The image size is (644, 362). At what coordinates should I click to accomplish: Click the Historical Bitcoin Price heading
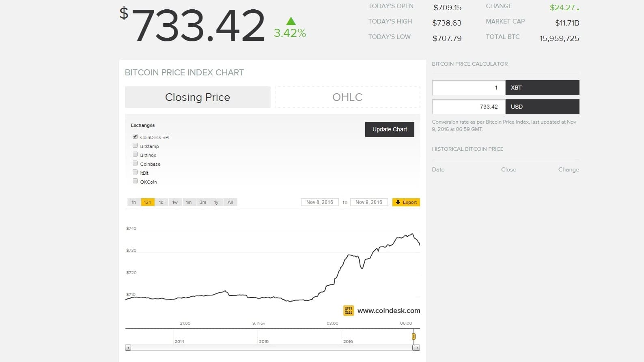[x=467, y=149]
